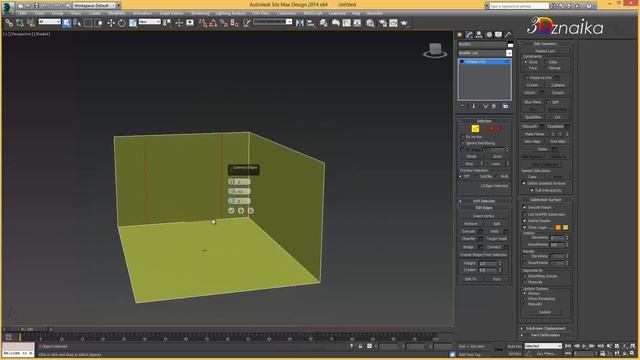Toggle the Isoline Display checkbox

coord(525,221)
